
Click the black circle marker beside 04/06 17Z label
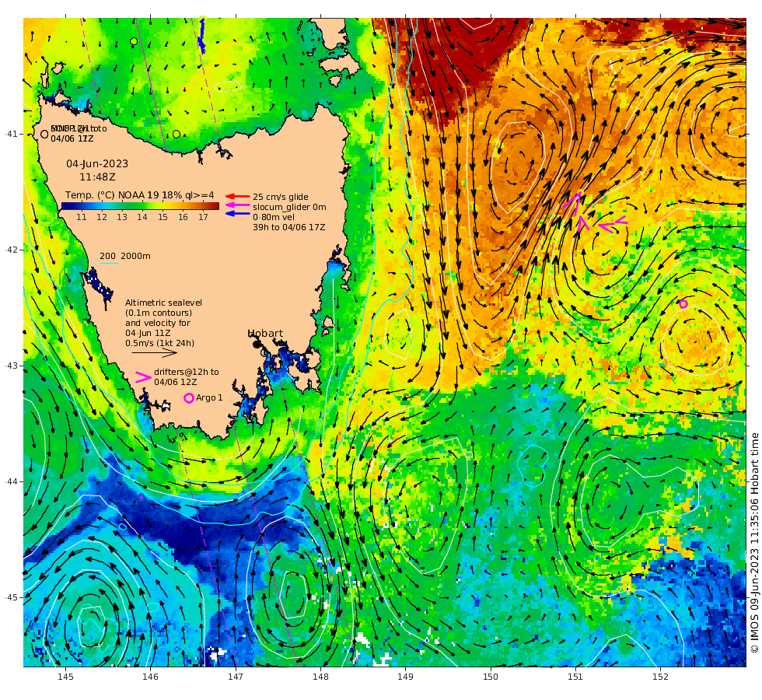click(44, 134)
